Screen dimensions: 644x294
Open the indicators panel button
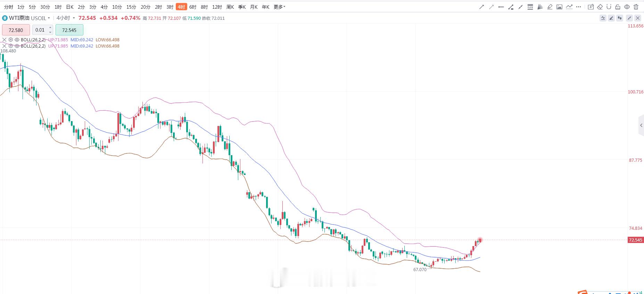(x=603, y=18)
